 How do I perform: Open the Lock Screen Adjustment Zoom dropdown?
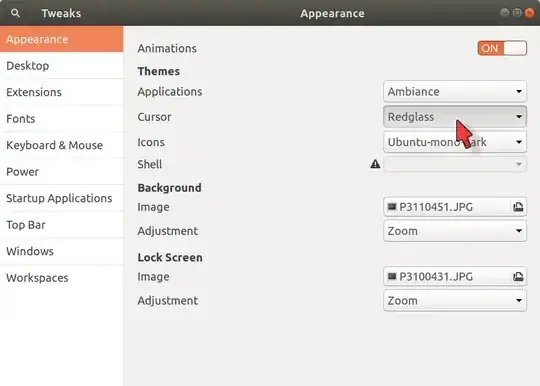455,301
